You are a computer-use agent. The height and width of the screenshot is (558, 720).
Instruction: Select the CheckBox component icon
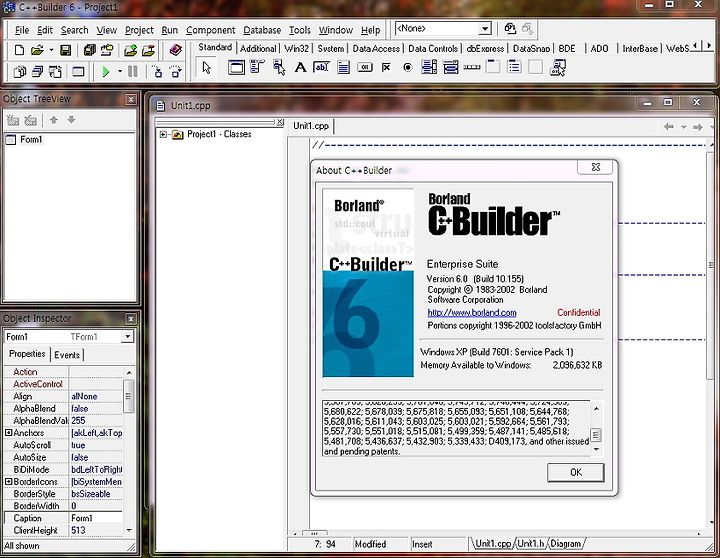[386, 68]
